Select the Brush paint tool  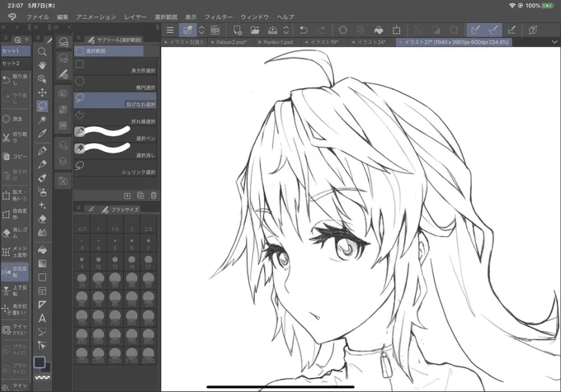[42, 178]
